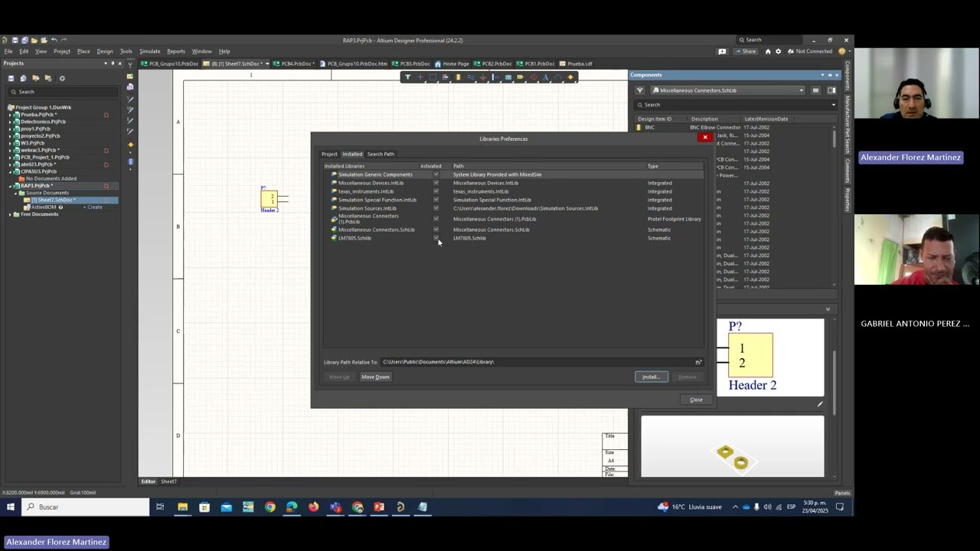
Task: Click the Save icon in the title bar
Action: [15, 40]
